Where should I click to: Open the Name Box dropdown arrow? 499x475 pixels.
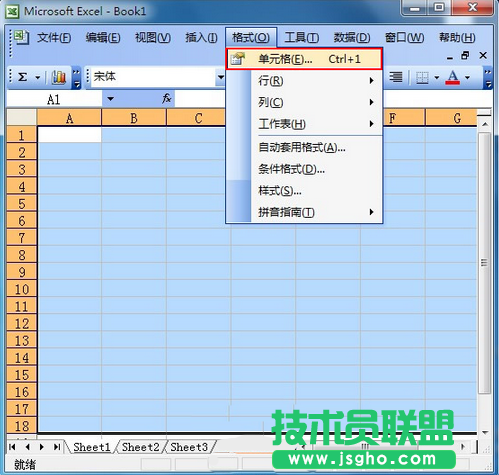[110, 99]
